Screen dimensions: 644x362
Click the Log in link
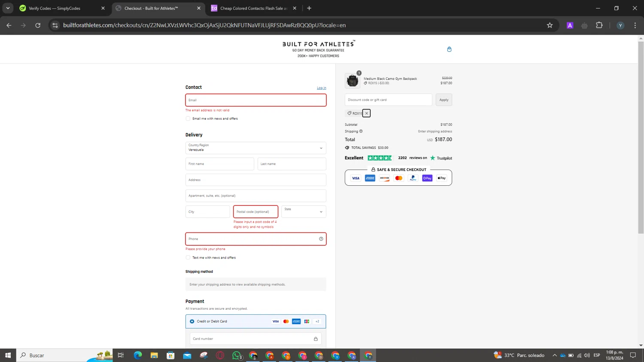pyautogui.click(x=322, y=88)
